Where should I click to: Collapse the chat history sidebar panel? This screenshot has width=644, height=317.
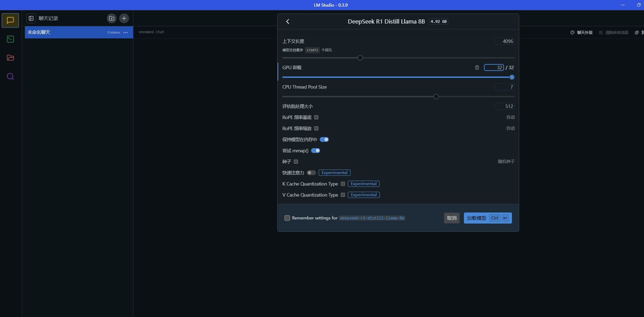(x=31, y=18)
